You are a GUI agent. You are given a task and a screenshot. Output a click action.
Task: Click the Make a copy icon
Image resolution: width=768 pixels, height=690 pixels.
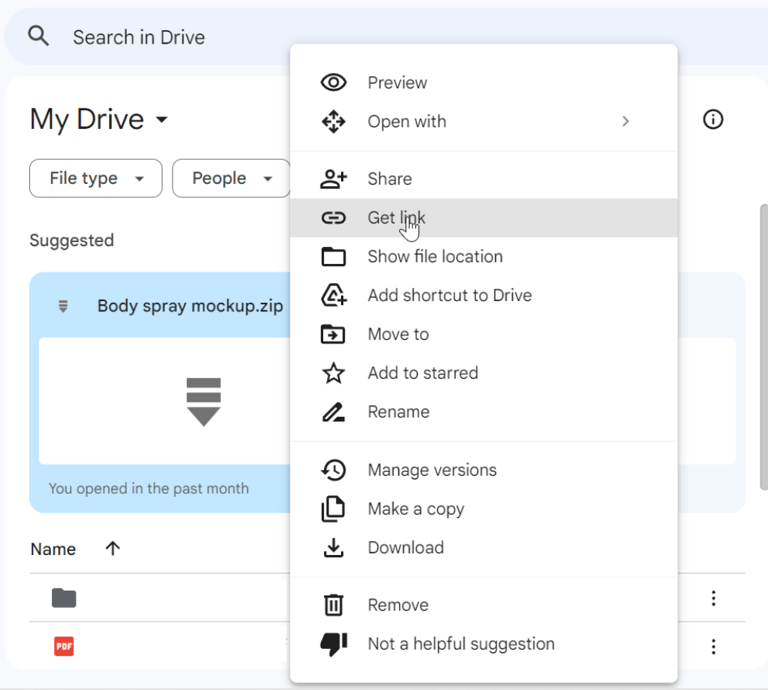pos(333,509)
